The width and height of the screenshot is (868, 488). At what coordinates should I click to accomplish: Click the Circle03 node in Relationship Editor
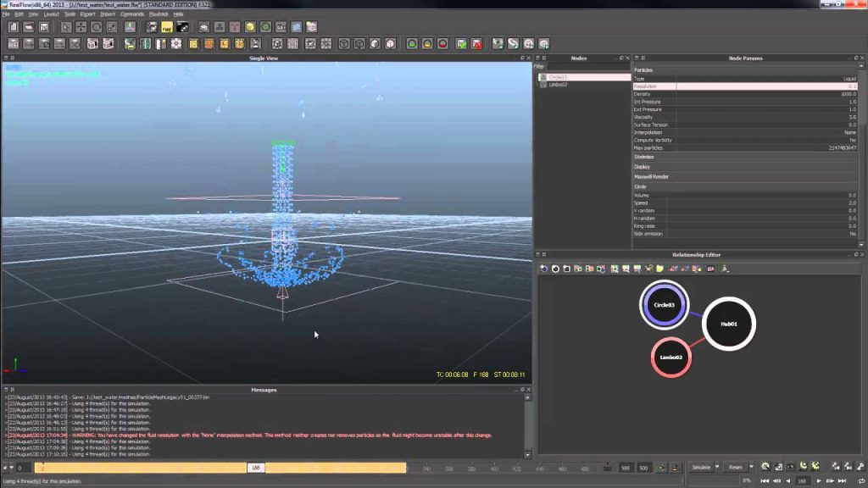pos(665,305)
